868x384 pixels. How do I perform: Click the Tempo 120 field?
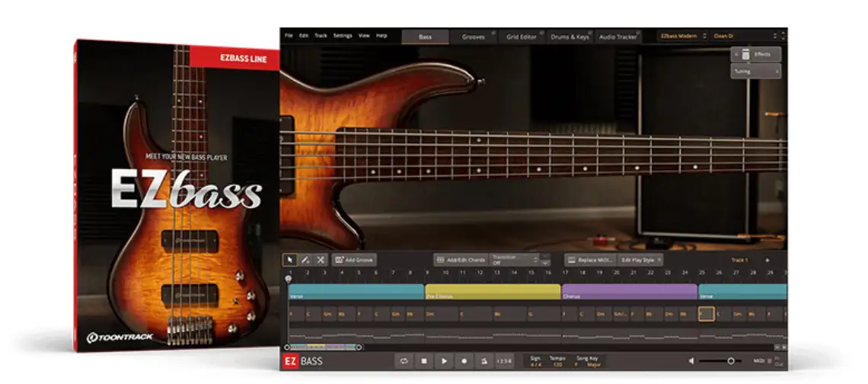pyautogui.click(x=557, y=361)
